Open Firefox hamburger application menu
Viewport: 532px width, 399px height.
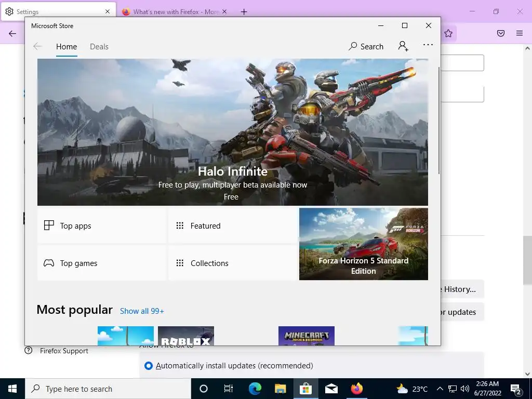(x=520, y=33)
